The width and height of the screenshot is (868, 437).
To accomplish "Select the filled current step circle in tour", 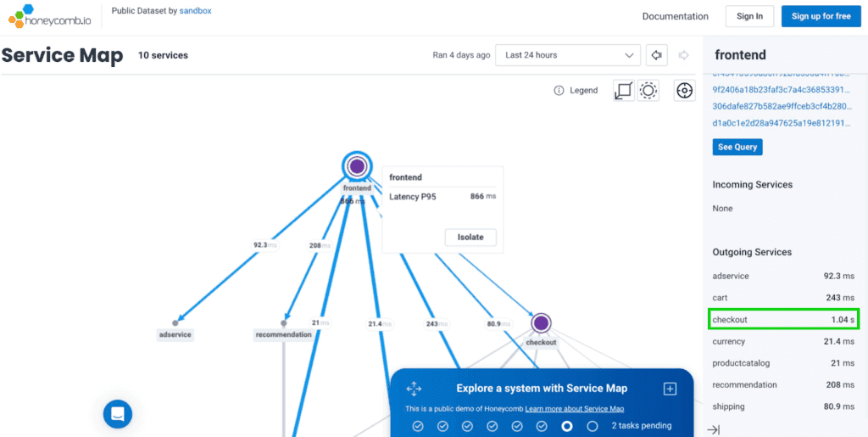I will pos(567,426).
